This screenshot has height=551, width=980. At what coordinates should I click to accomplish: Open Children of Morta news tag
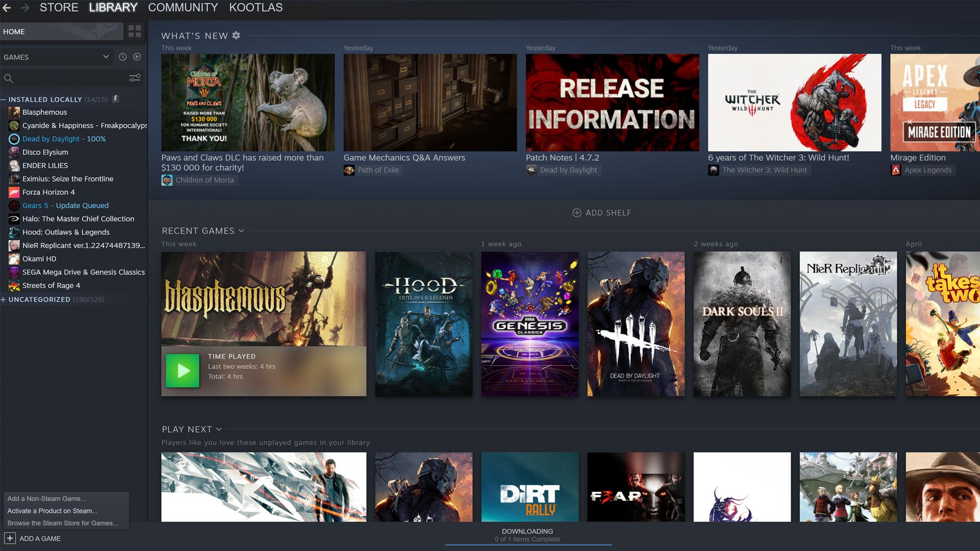[x=200, y=180]
